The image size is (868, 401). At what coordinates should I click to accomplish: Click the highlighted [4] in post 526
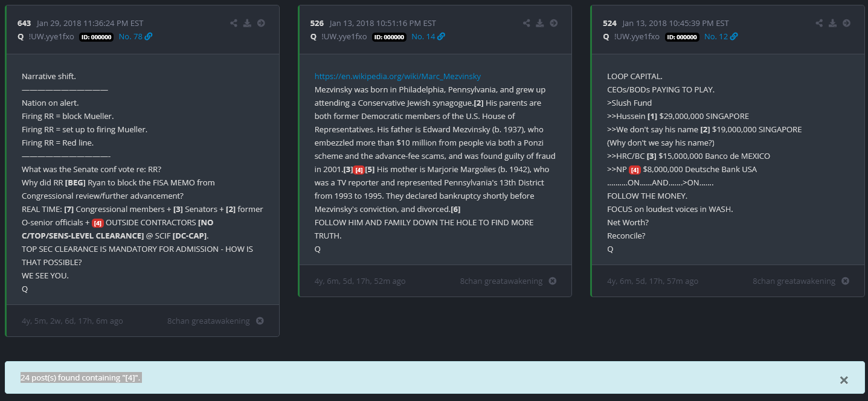coord(358,170)
